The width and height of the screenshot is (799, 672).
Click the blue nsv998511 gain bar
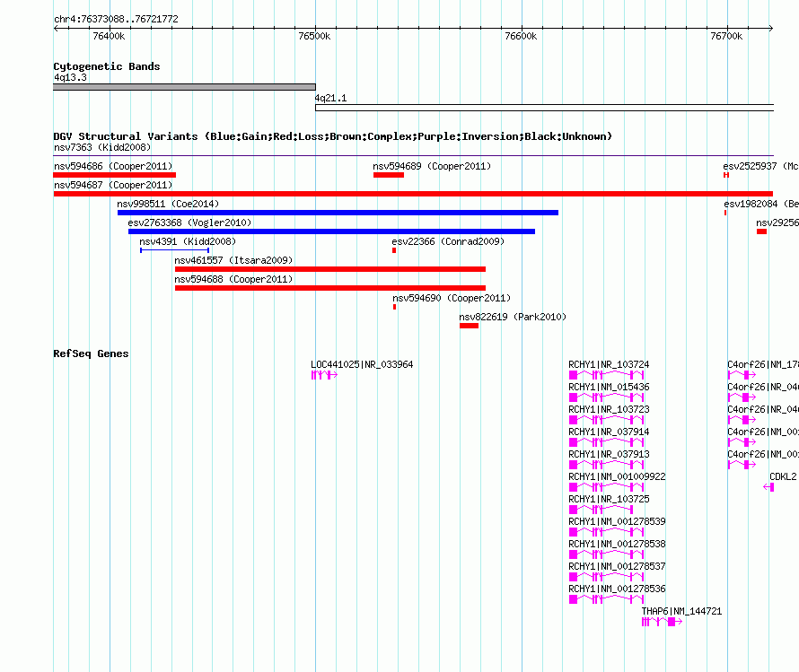pyautogui.click(x=338, y=213)
